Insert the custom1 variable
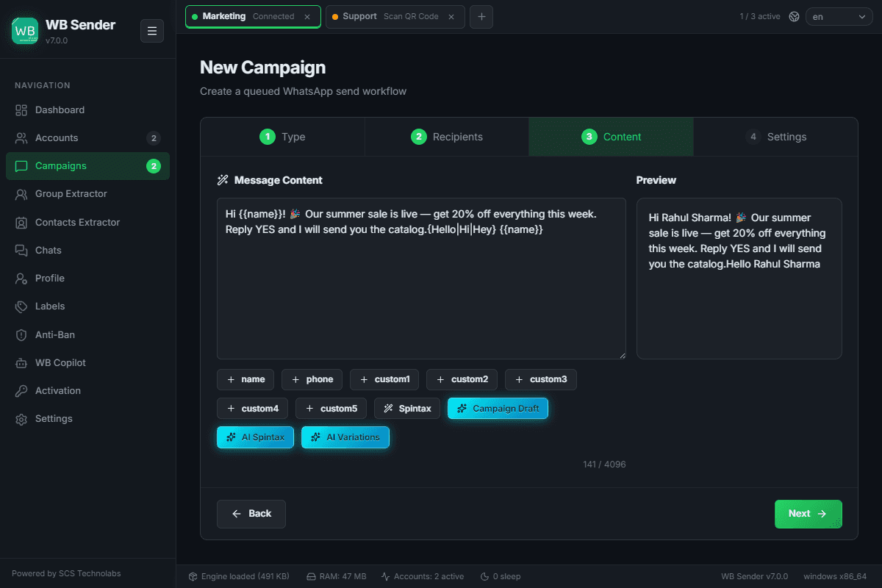Viewport: 882px width, 588px height. (x=384, y=380)
